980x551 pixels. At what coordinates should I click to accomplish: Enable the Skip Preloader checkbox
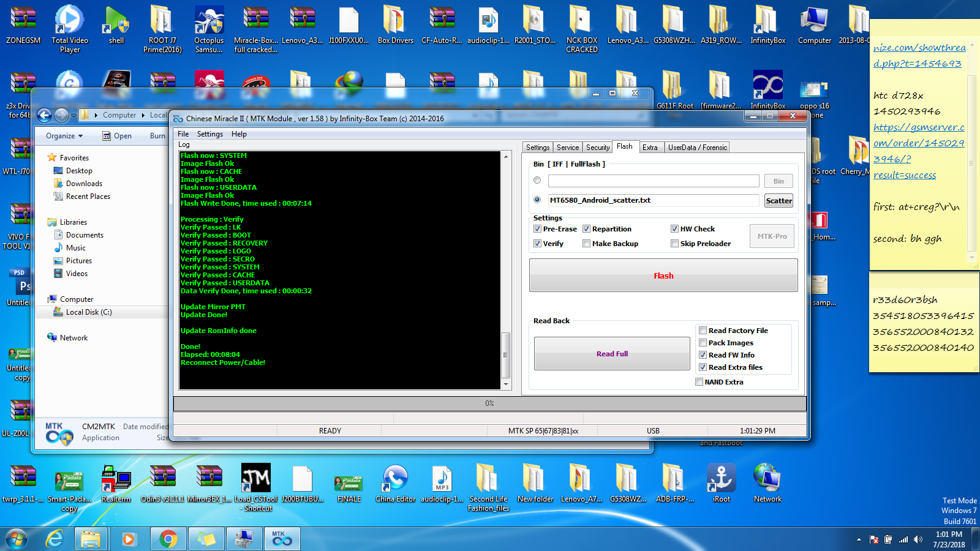click(674, 244)
